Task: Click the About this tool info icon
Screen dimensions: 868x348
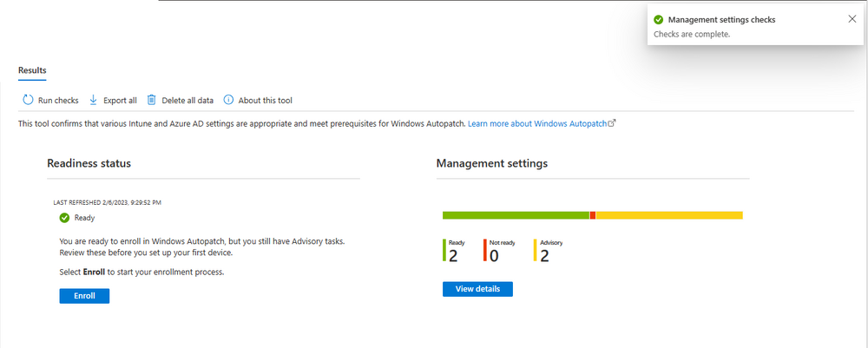Action: click(x=228, y=100)
